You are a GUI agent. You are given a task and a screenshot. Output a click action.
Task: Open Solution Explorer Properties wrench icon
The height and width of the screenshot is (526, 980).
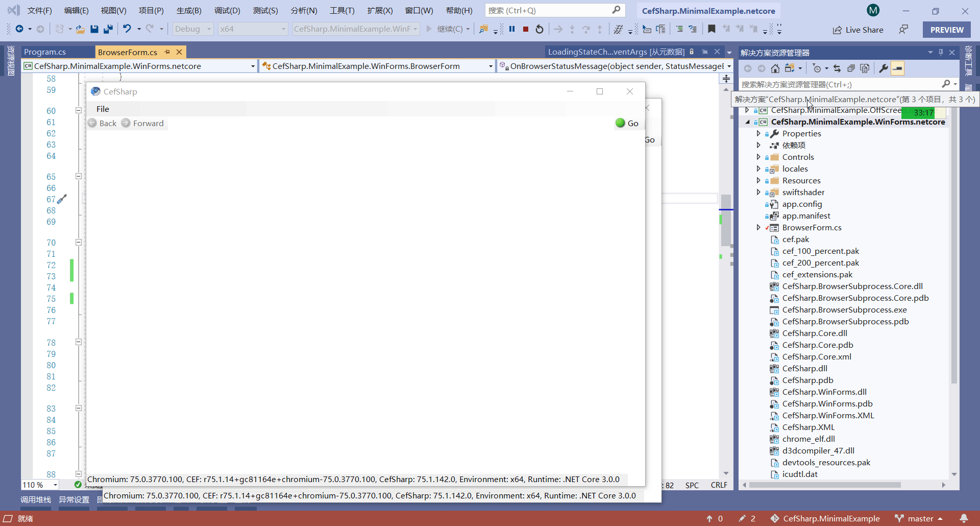[x=884, y=68]
